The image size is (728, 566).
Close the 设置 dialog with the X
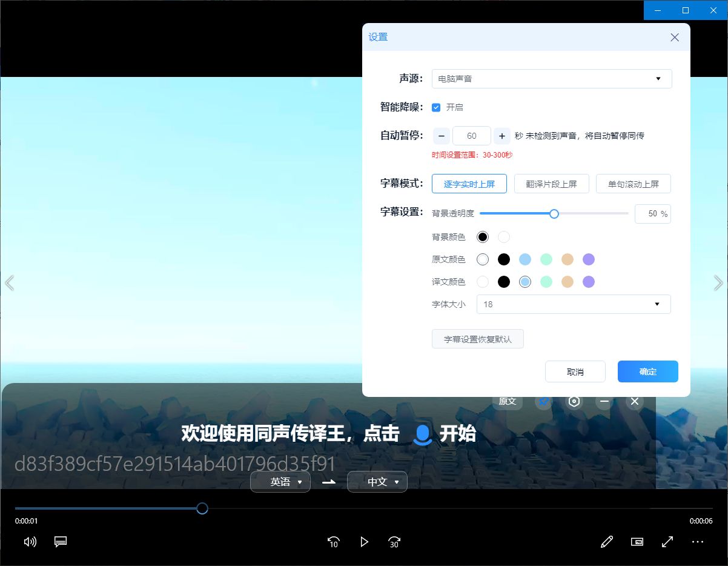(x=675, y=38)
